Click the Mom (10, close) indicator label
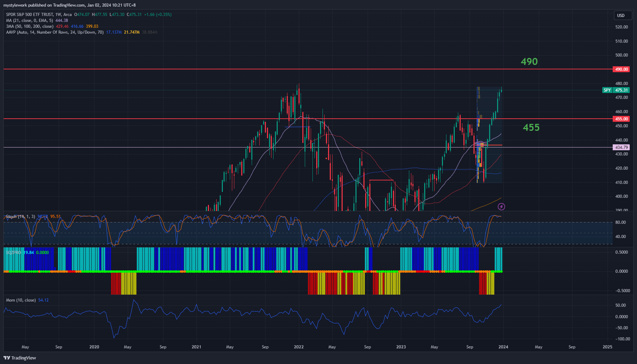The height and width of the screenshot is (364, 637). [21, 300]
